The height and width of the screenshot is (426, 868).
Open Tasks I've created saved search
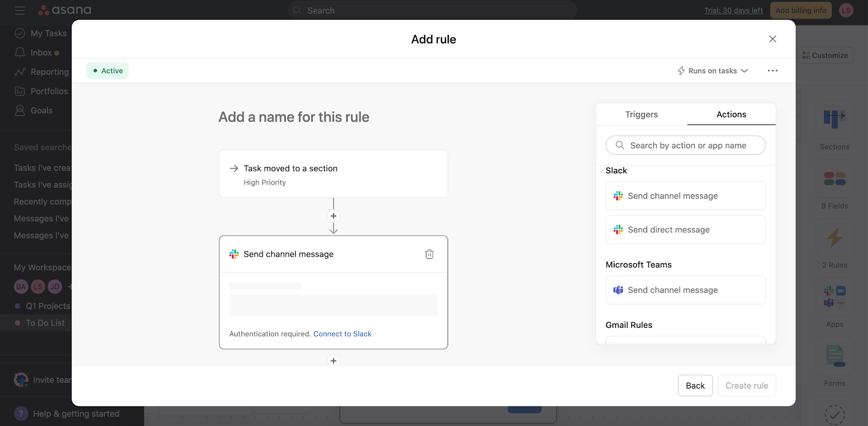tap(43, 168)
